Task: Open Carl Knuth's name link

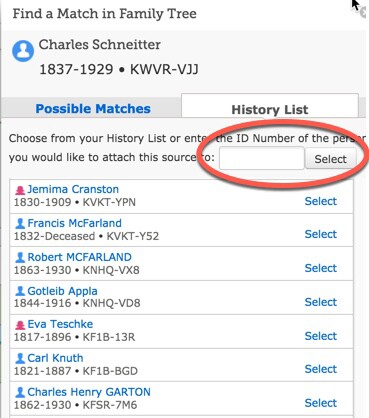Action: pos(55,358)
